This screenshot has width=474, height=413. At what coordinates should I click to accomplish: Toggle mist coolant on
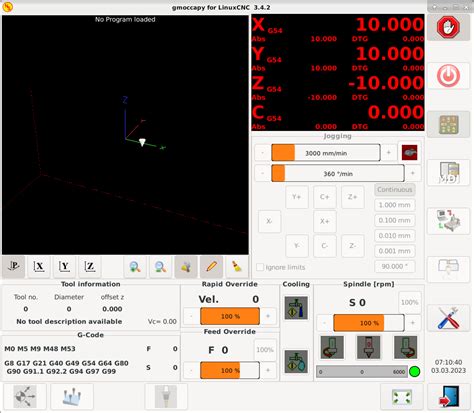tap(296, 361)
